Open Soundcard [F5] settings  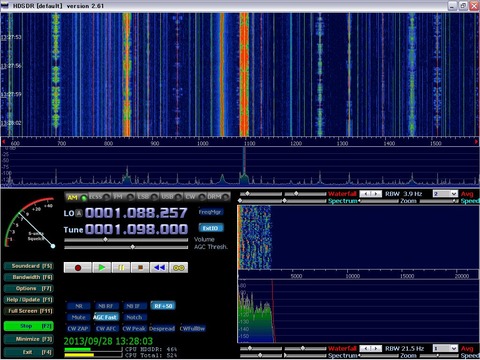(29, 266)
